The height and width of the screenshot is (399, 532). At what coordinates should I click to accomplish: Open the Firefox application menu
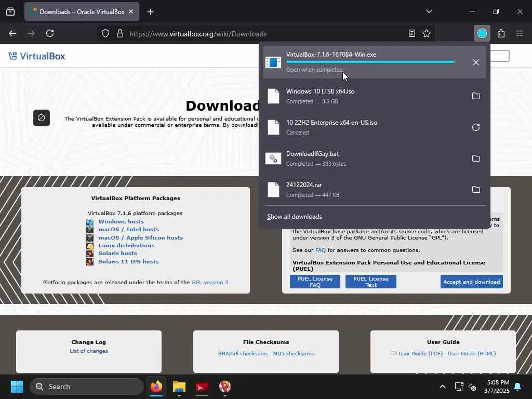(520, 33)
